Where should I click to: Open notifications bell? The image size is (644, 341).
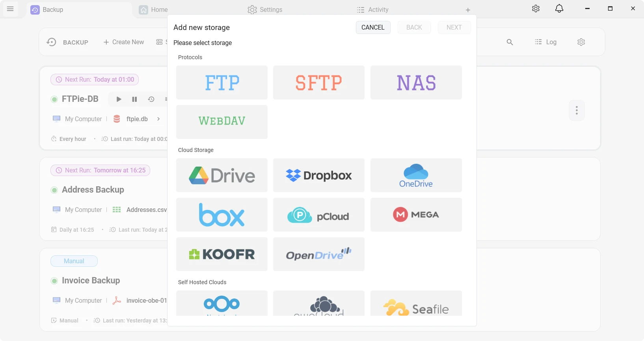point(559,9)
